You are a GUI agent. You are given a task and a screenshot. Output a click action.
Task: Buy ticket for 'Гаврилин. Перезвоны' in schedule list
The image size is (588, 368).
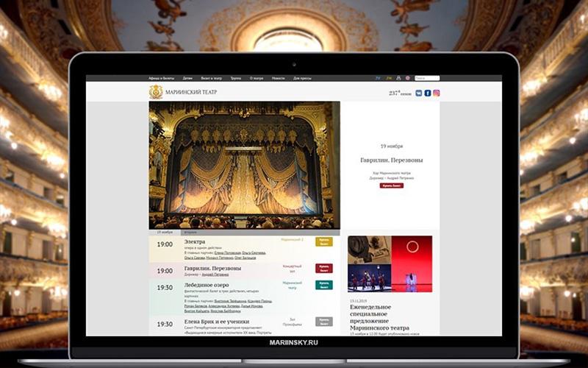point(324,268)
